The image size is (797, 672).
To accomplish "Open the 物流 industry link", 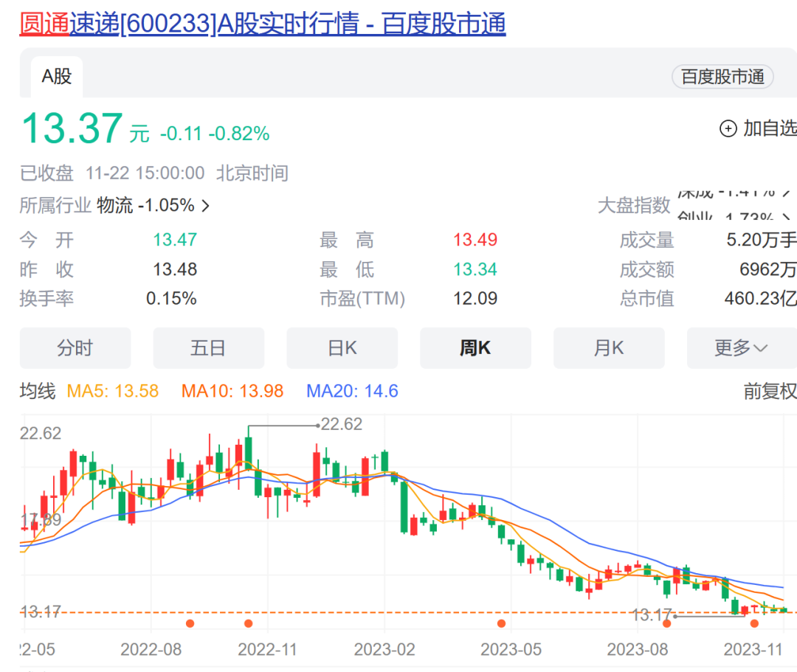I will 114,206.
